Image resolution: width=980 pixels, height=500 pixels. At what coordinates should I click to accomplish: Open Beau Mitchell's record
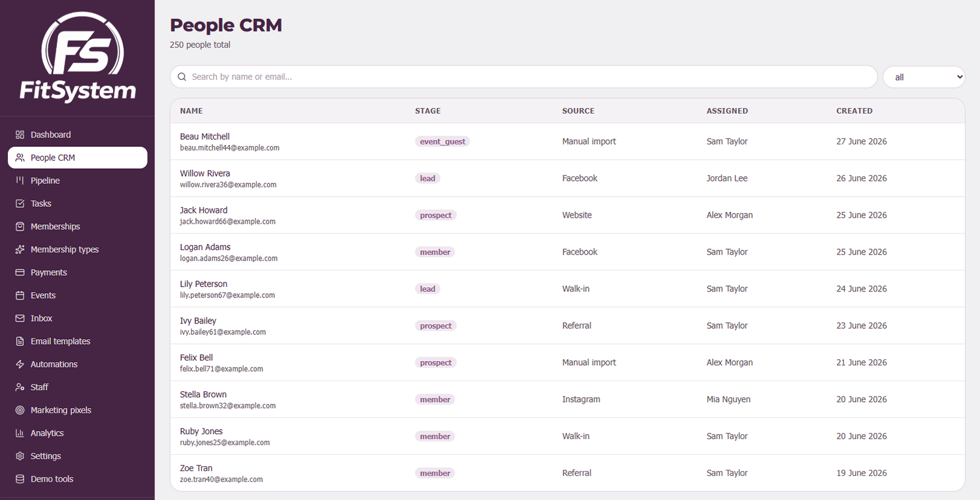point(567,141)
